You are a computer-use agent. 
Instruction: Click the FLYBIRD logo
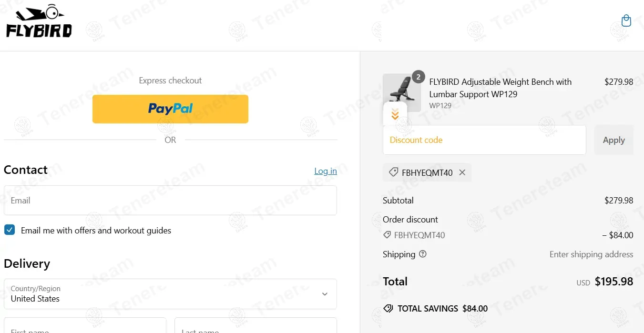tap(39, 23)
